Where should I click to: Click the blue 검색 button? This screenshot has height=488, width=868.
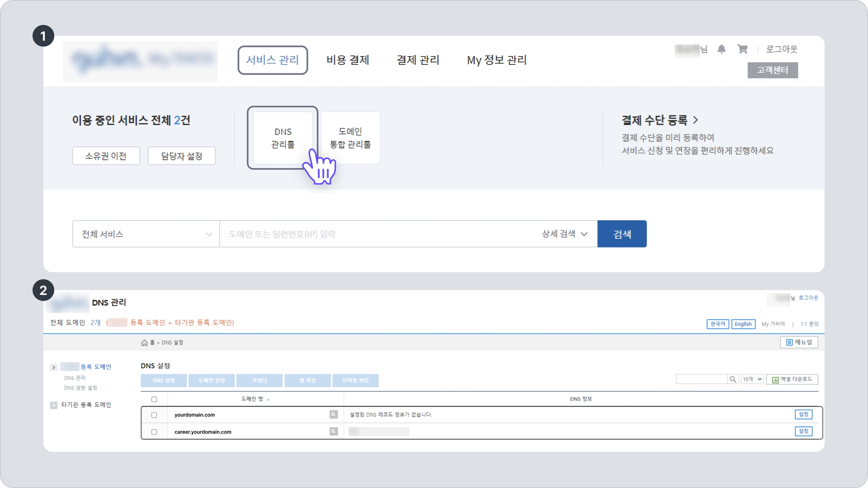pyautogui.click(x=622, y=234)
